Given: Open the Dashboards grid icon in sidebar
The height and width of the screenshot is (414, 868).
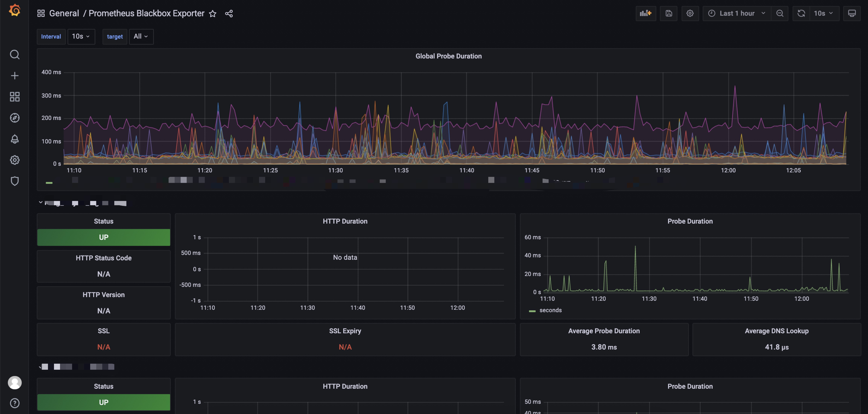Looking at the screenshot, I should [x=14, y=97].
